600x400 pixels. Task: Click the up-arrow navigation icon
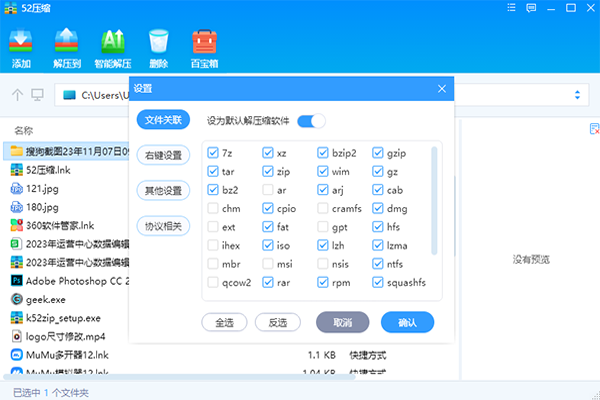[17, 95]
